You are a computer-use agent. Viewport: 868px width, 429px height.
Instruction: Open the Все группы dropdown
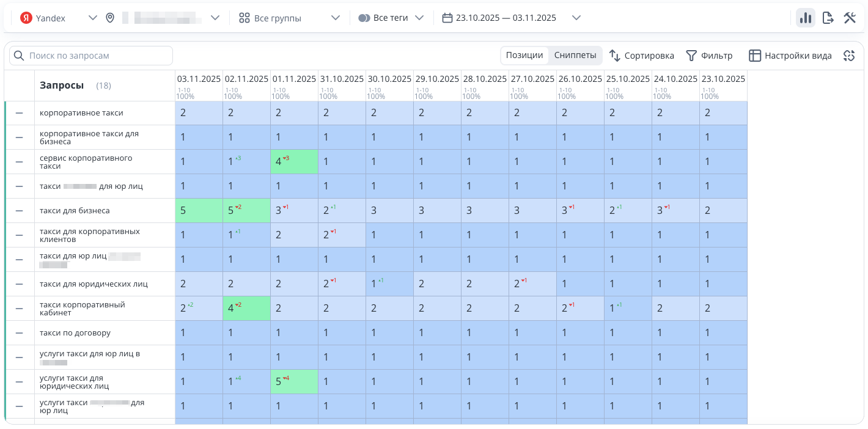(x=336, y=18)
